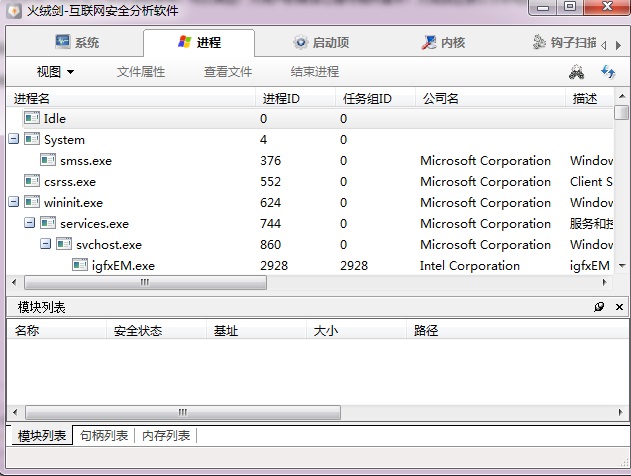Switch to the 内核 tab
The height and width of the screenshot is (476, 631).
443,43
